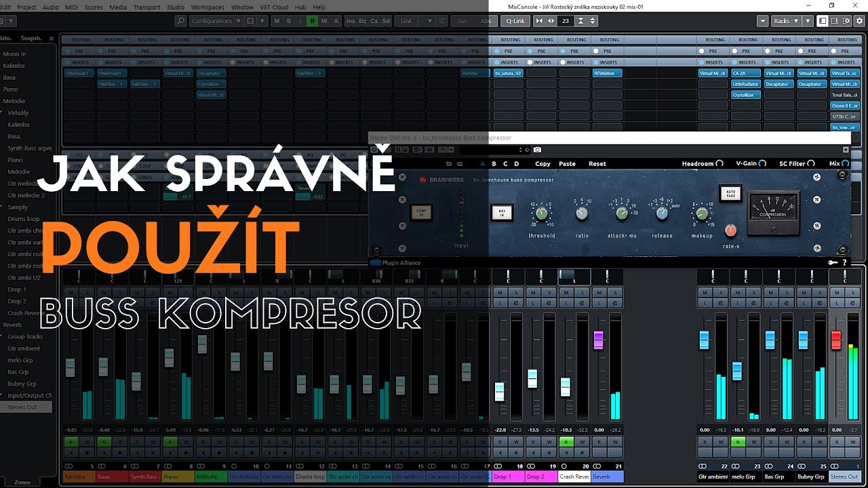Image resolution: width=868 pixels, height=488 pixels.
Task: Select plugin settings slot B
Action: [x=494, y=163]
